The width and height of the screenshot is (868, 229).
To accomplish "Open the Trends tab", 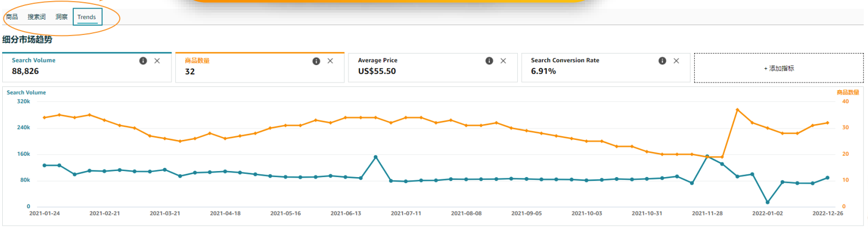I will point(87,17).
